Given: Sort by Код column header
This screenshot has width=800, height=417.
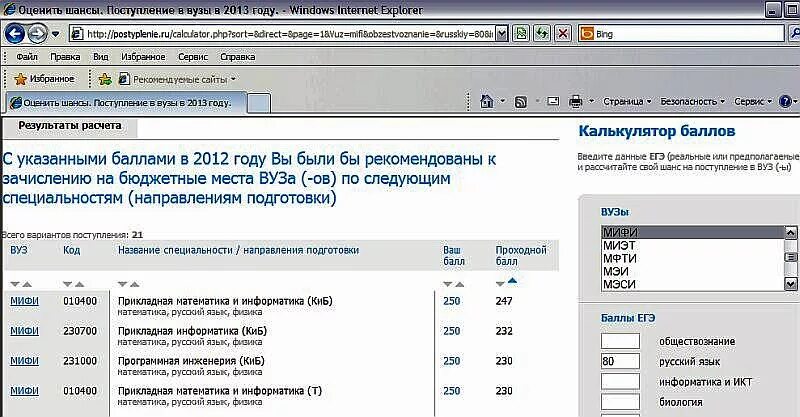Looking at the screenshot, I should (71, 250).
